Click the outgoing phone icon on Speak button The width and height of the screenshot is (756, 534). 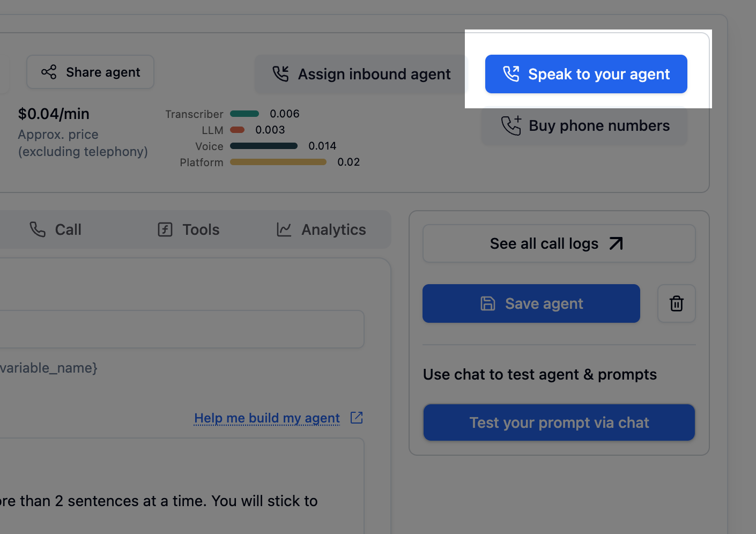click(511, 74)
